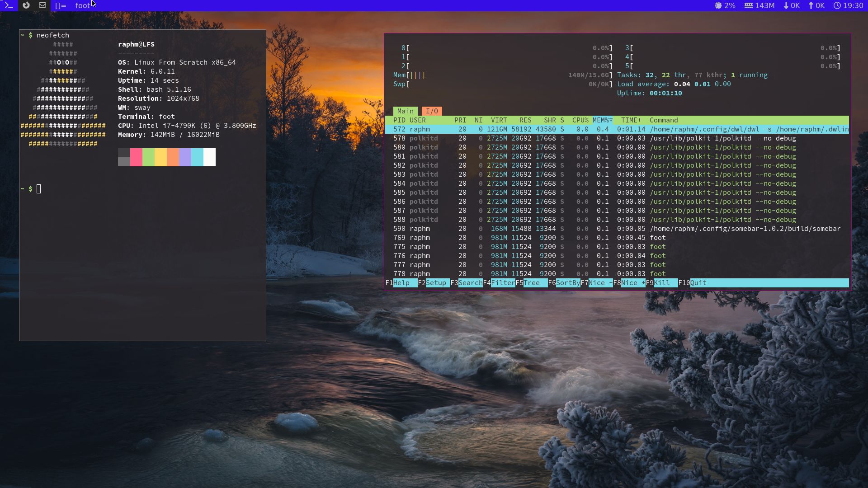The height and width of the screenshot is (488, 868).
Task: Select polkitd process row PID 588
Action: coord(617,220)
